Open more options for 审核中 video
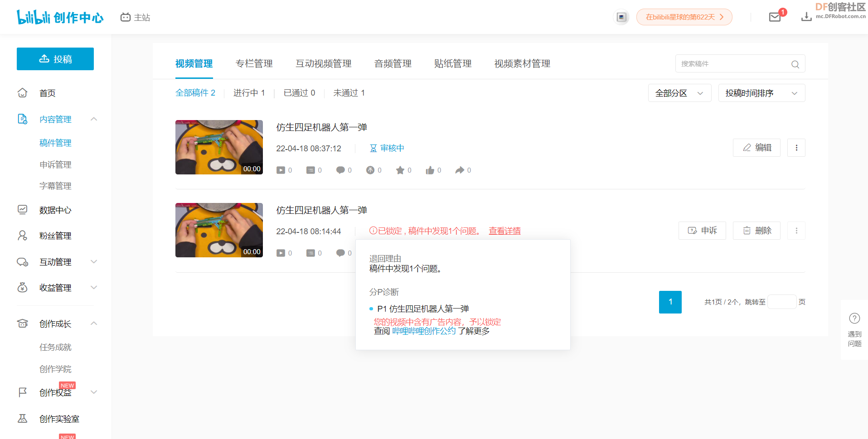Image resolution: width=868 pixels, height=439 pixels. (796, 148)
